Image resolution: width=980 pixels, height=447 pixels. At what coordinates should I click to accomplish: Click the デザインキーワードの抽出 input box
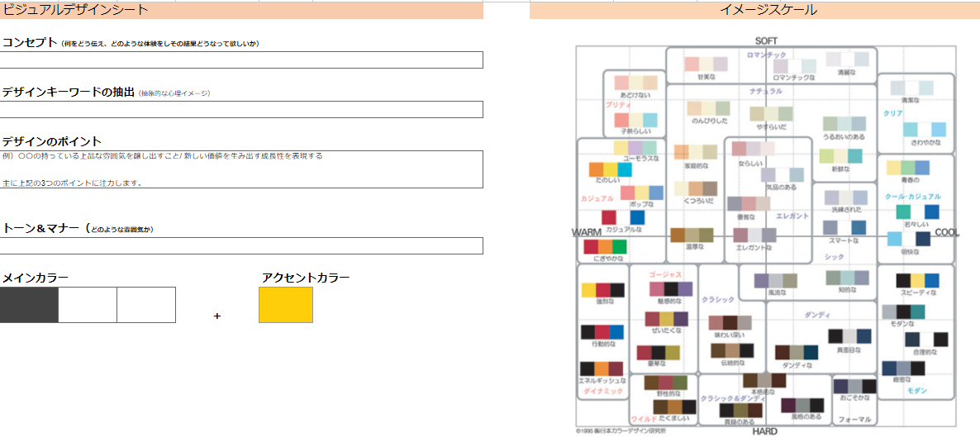click(241, 110)
